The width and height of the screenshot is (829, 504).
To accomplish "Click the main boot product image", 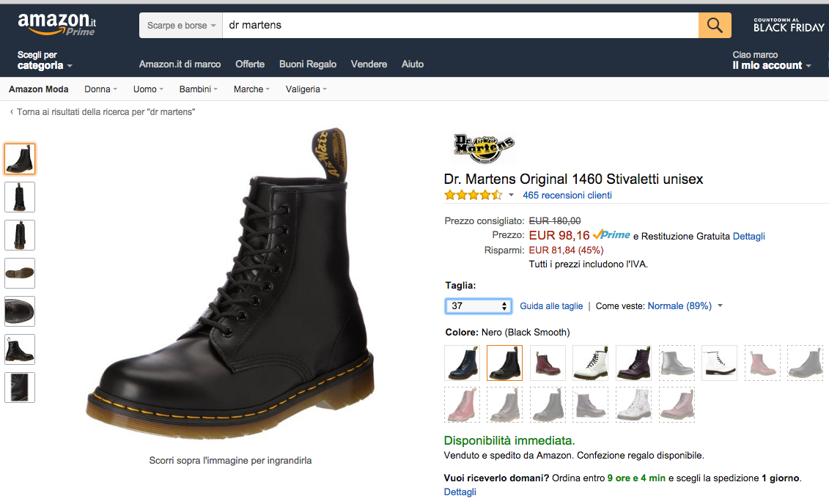I will point(230,285).
